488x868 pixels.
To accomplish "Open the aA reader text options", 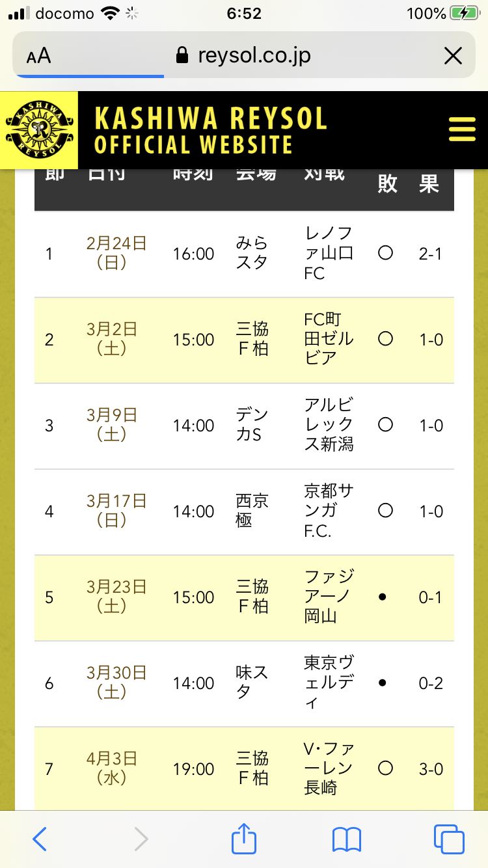I will pyautogui.click(x=39, y=56).
